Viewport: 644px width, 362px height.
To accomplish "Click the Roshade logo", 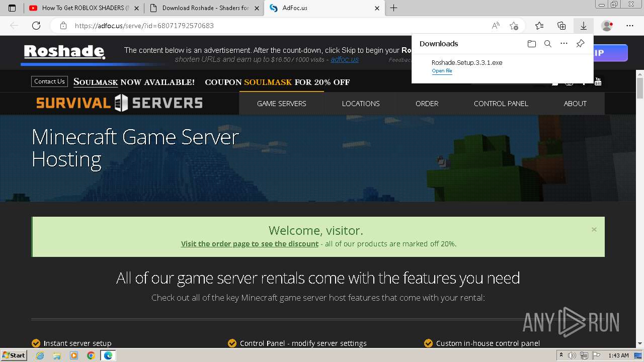I will [x=64, y=52].
